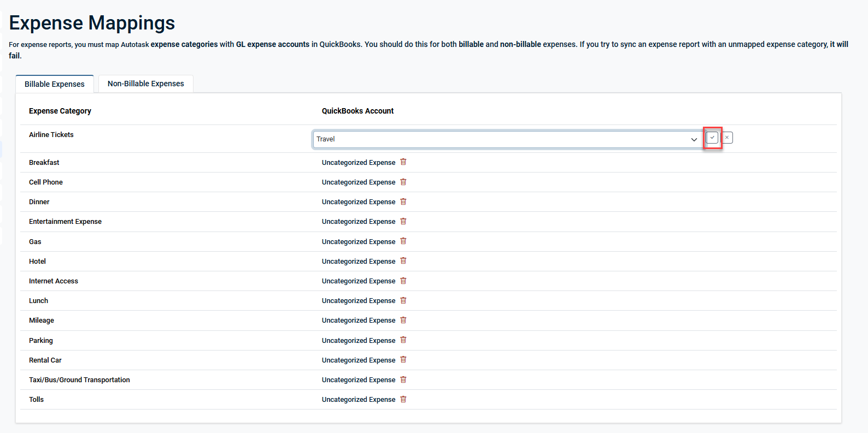Viewport: 868px width, 433px height.
Task: Click trash icon on the Parking row
Action: coord(403,340)
